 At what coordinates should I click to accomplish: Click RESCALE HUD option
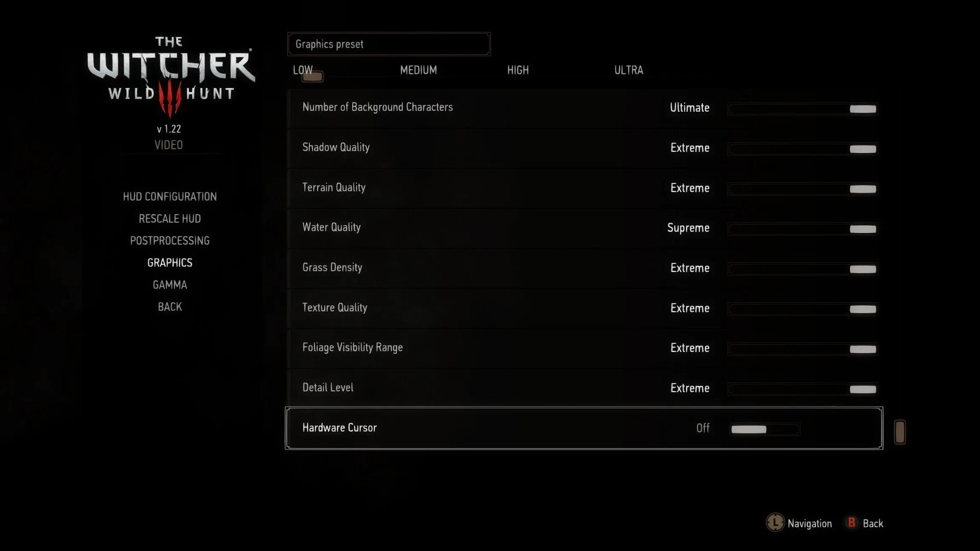(x=170, y=218)
